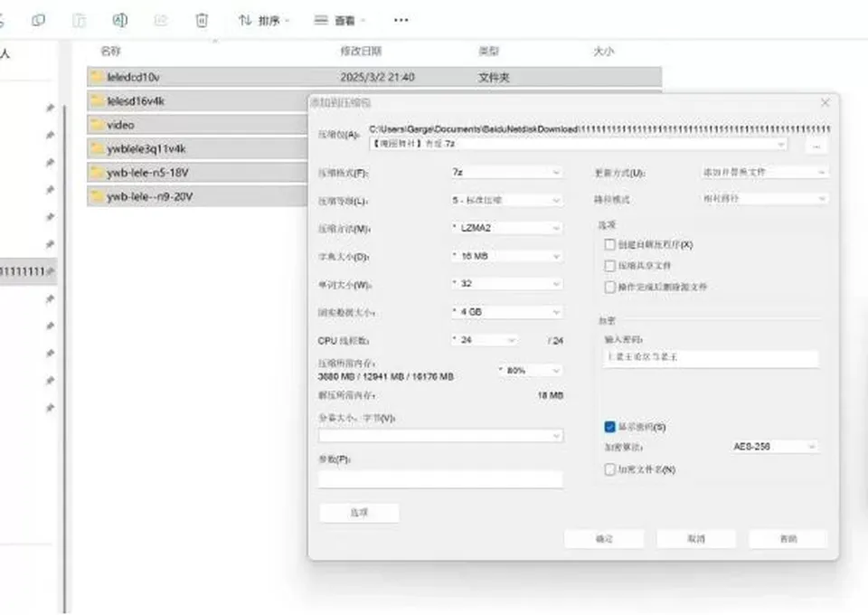This screenshot has width=868, height=615.
Task: Sort by the 名称 column header
Action: click(110, 51)
